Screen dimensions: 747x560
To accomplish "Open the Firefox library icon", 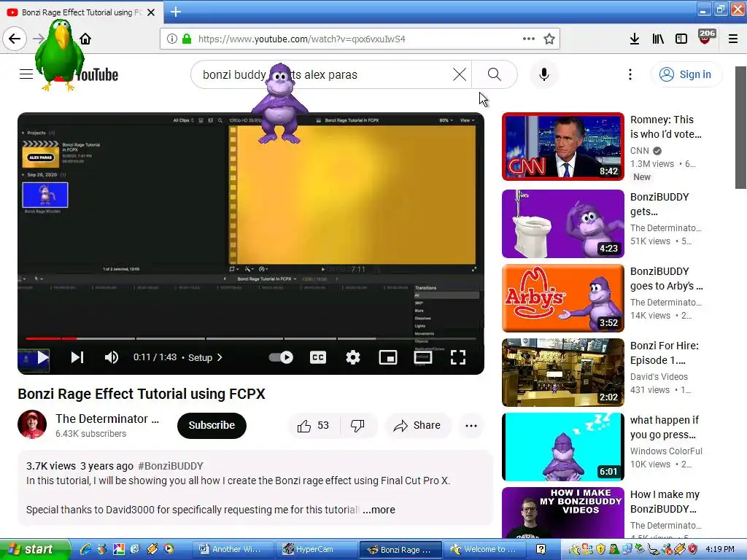I will [x=658, y=39].
